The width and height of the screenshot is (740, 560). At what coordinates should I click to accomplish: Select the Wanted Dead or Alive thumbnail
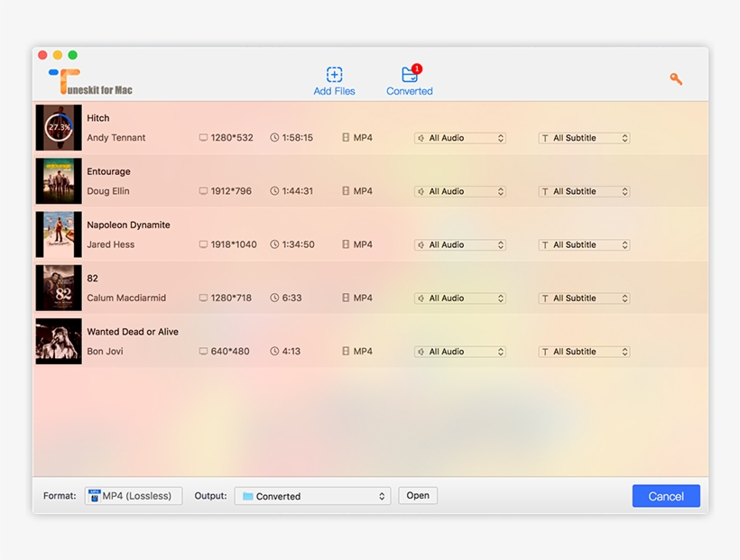(59, 341)
